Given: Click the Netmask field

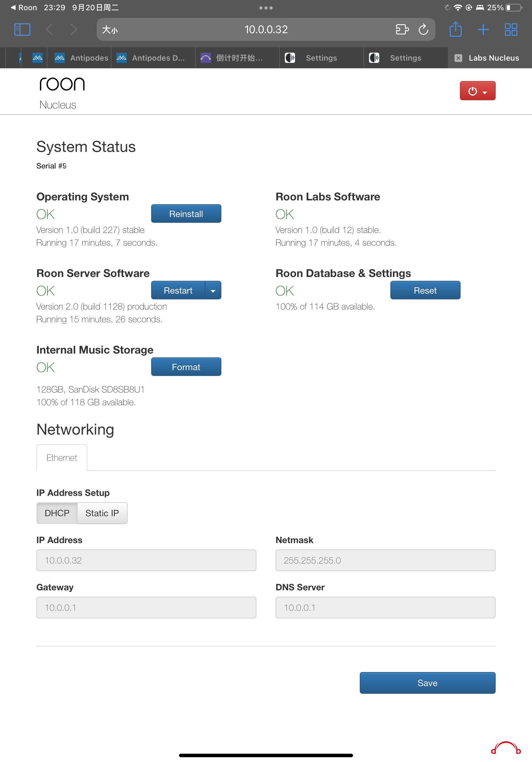Looking at the screenshot, I should pyautogui.click(x=385, y=560).
